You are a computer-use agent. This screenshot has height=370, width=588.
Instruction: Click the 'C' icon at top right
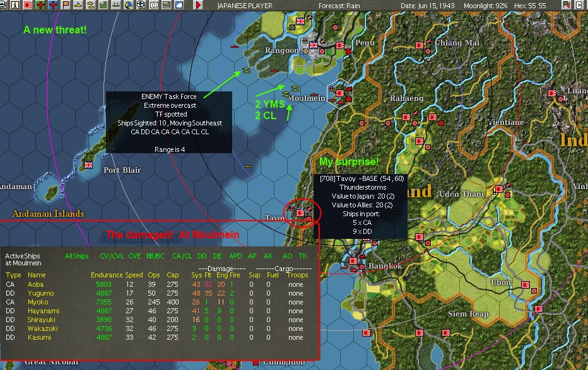pyautogui.click(x=579, y=5)
